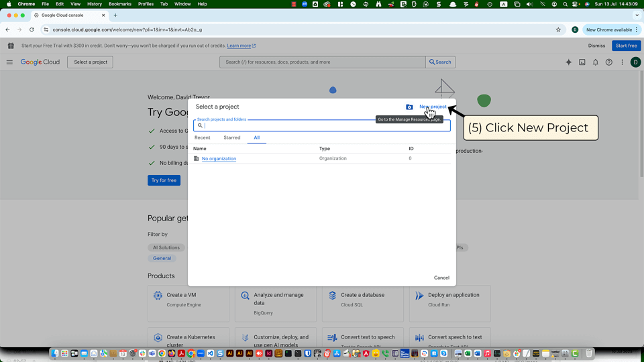
Task: Open the Bookmarks menu
Action: 120,4
